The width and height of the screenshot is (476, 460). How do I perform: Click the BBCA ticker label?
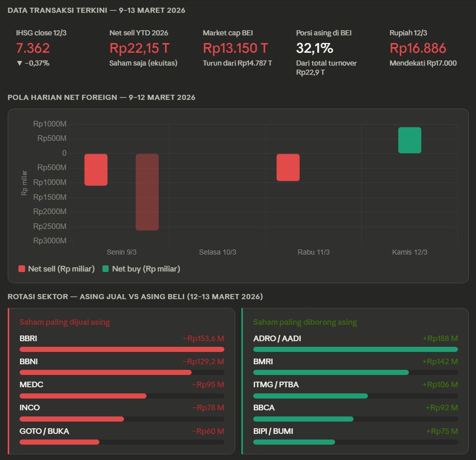point(264,408)
